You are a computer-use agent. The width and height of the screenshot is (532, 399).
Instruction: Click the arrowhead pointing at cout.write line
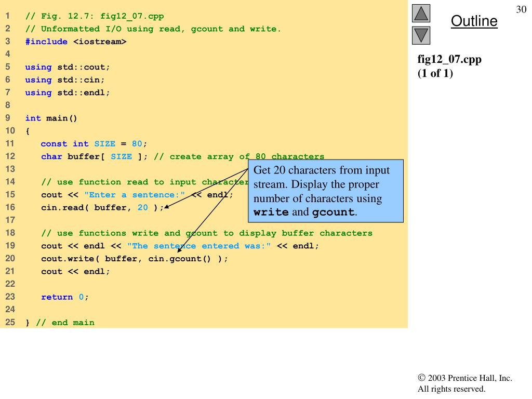point(180,253)
